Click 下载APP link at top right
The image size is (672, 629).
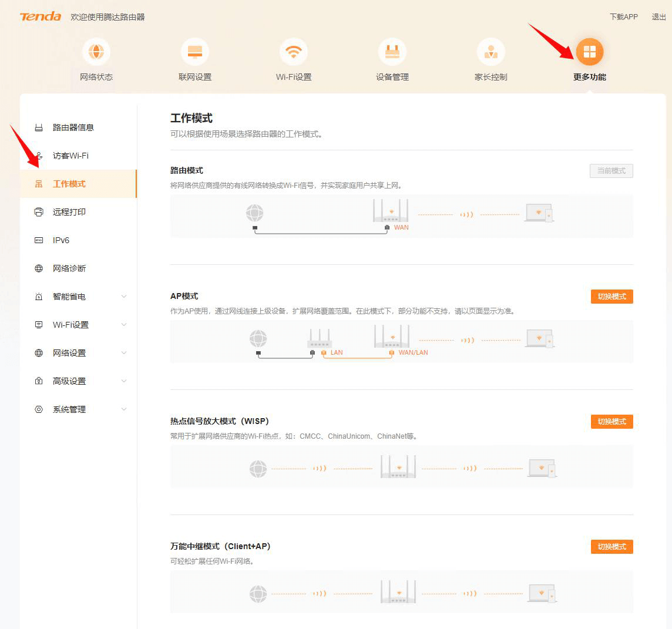(x=624, y=16)
